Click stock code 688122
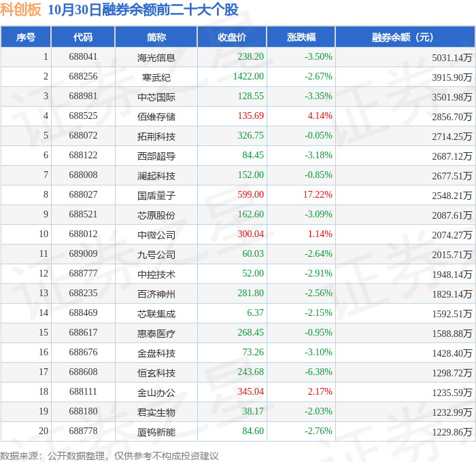Viewport: 476px width, 462px height. coord(83,155)
